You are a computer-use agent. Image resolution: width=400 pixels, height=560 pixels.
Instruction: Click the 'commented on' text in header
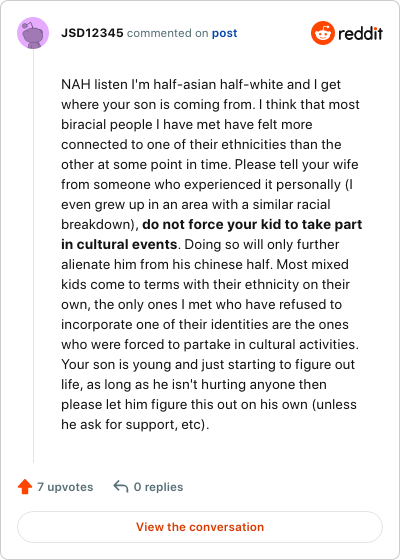168,33
